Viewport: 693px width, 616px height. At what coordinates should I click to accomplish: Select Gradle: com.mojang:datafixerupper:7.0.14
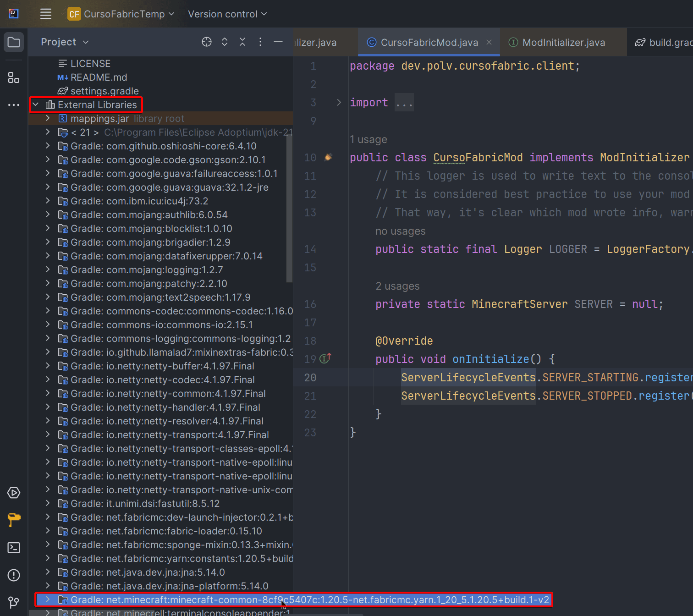166,256
